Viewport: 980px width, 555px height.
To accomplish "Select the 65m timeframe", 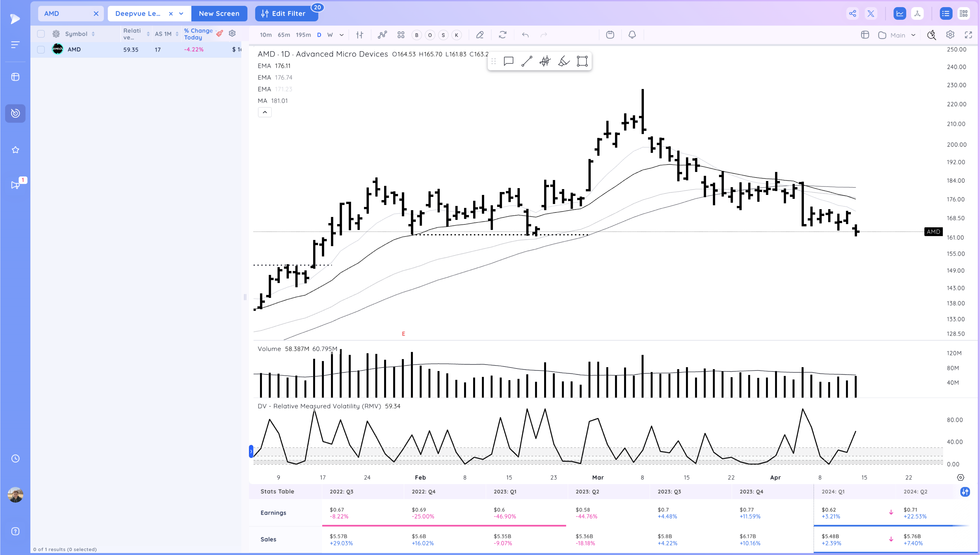I will coord(284,35).
